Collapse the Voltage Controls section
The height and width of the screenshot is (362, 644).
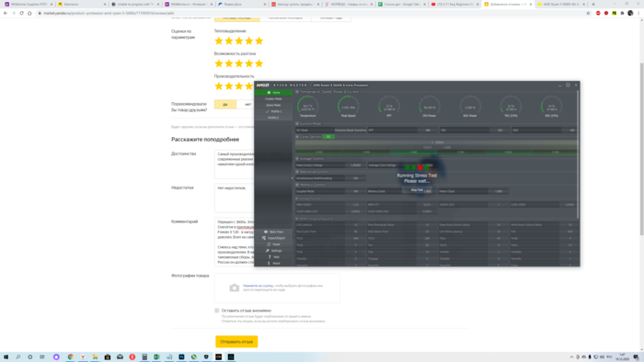(297, 198)
